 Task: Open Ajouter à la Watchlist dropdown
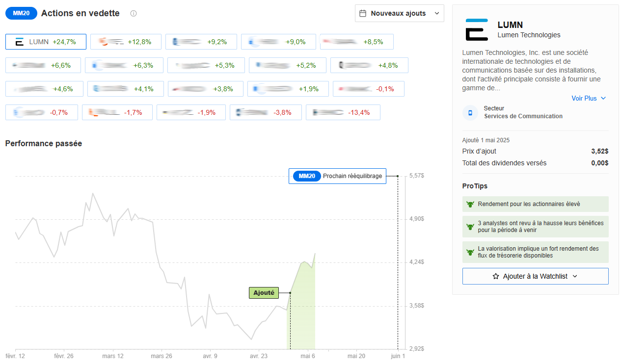[535, 276]
